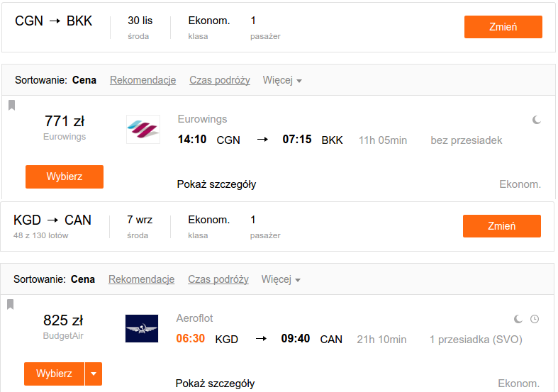Show details of the Aeroflot flight
The image size is (558, 392).
click(x=215, y=383)
